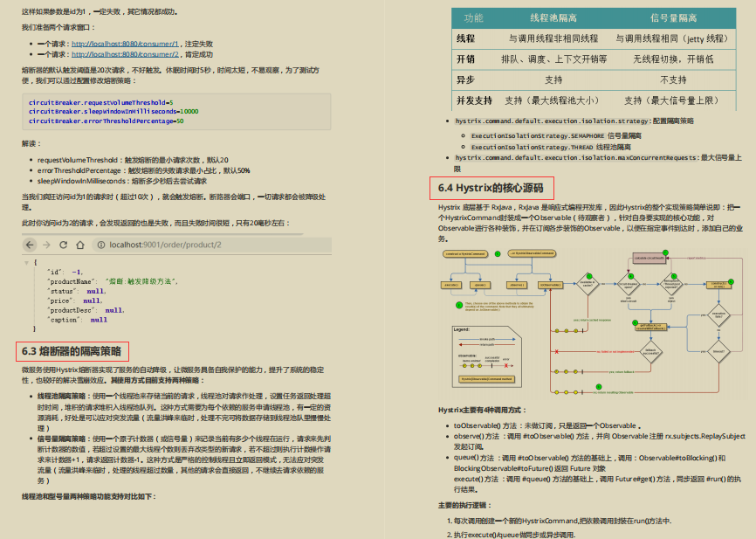Screen dimensions: 756x539
Task: Click the JSON line "status": null
Action: 76,291
